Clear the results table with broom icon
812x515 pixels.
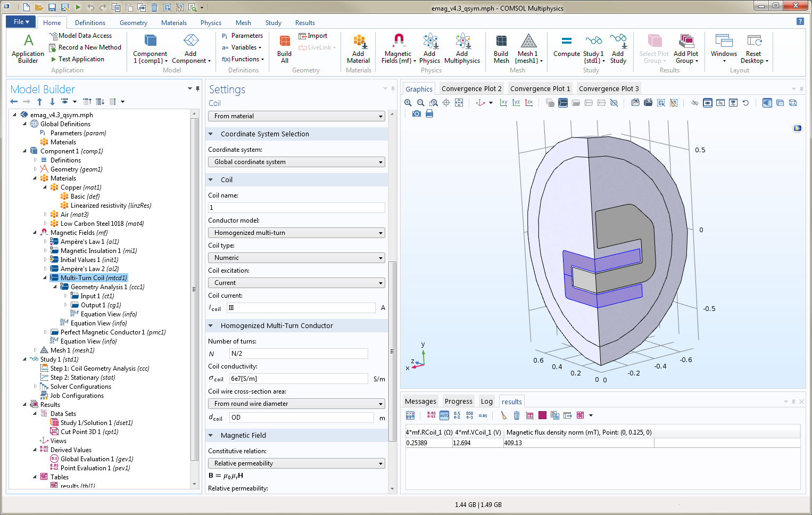click(503, 415)
